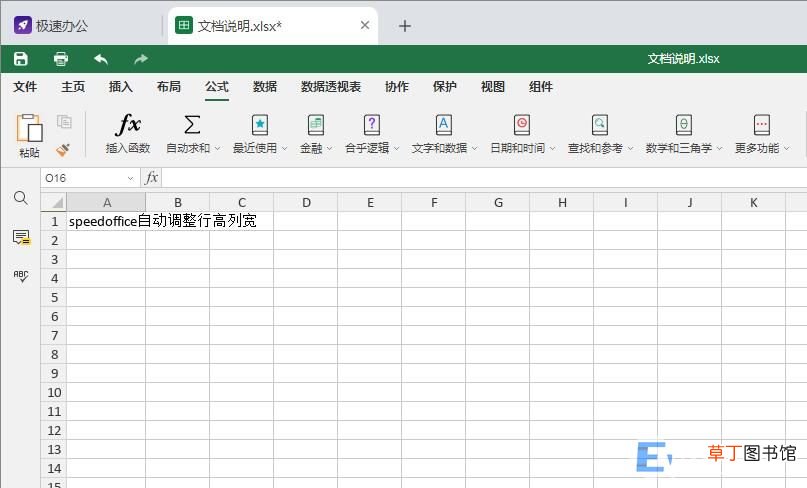This screenshot has width=807, height=488.
Task: Select row 7 header
Action: coord(54,336)
